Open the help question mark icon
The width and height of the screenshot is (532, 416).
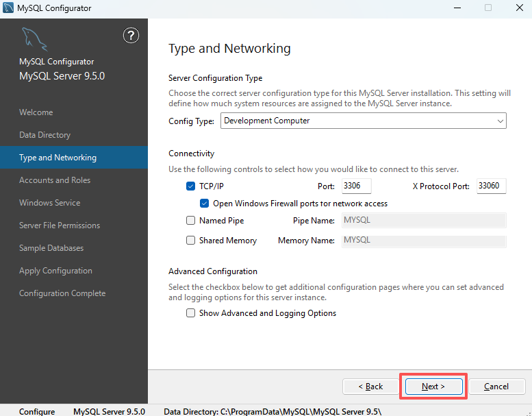click(131, 36)
